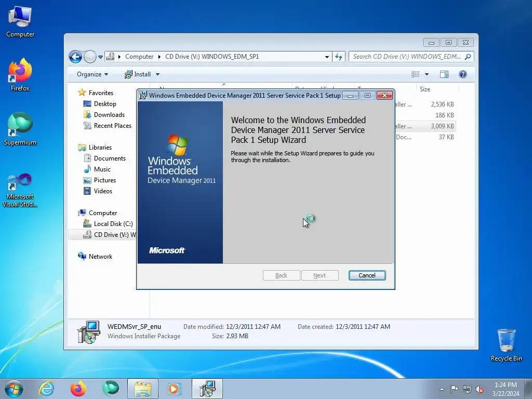The image size is (532, 399).
Task: Open the Computer desktop icon
Action: [20, 22]
